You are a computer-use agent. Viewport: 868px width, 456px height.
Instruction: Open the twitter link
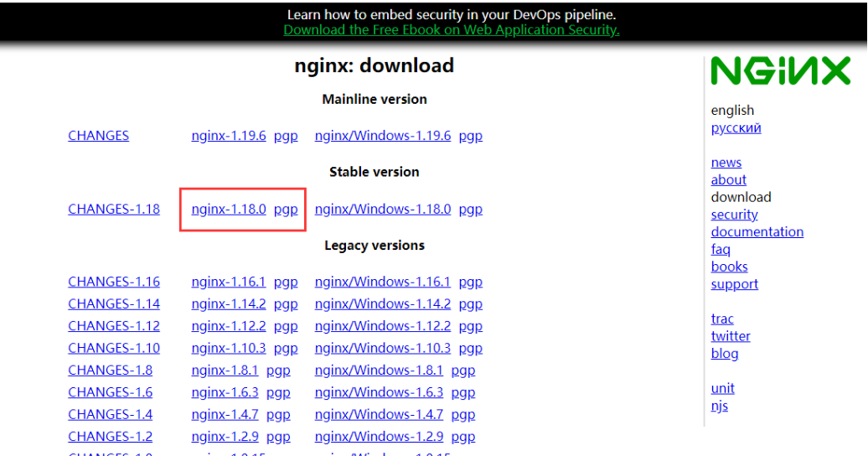point(731,336)
